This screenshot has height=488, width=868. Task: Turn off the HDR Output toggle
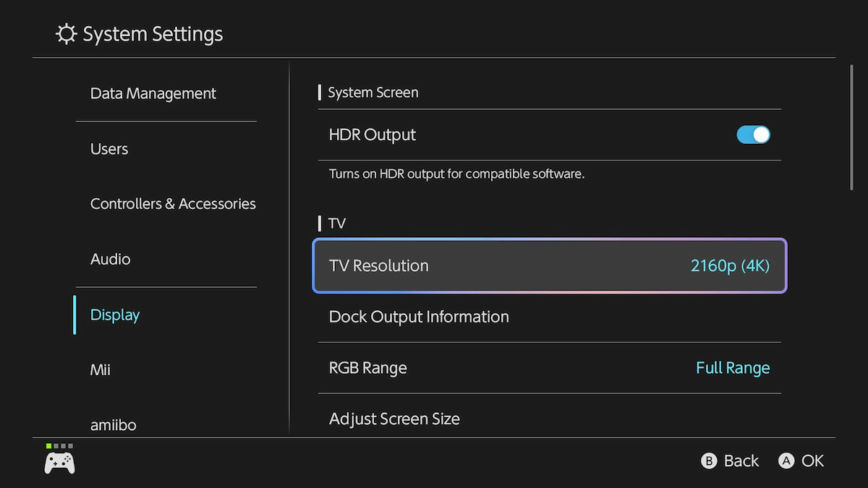[x=753, y=134]
